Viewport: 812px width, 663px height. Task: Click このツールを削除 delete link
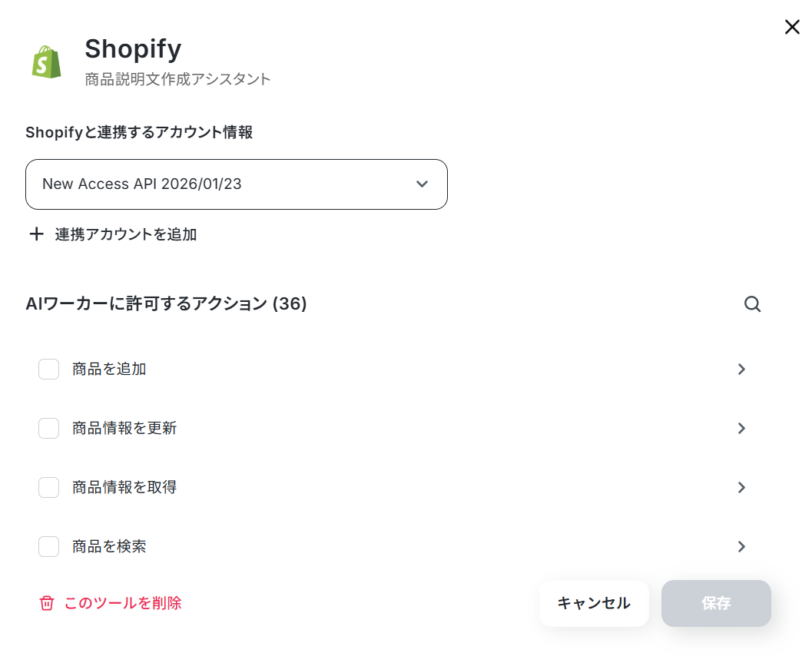pos(123,603)
